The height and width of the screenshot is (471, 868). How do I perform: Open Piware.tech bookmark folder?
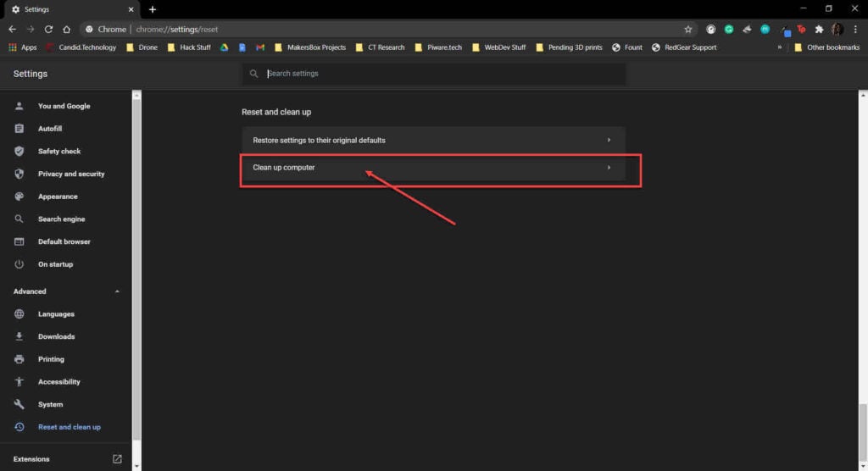[438, 47]
